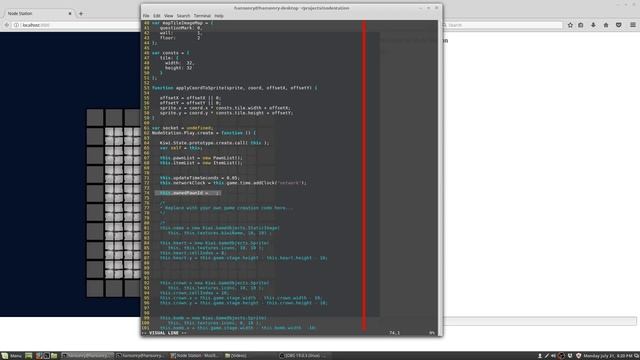Go to the Firefox home page icon
640x360 pixels.
tap(606, 25)
